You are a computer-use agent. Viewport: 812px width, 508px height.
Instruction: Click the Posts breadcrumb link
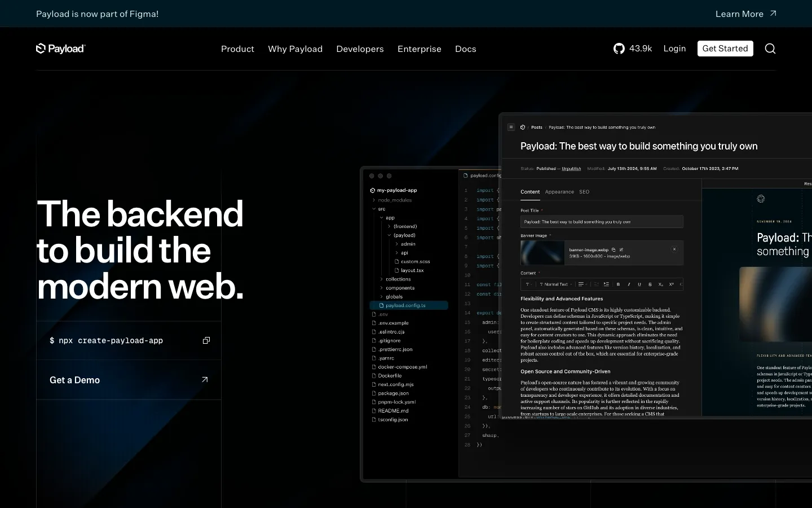coord(537,127)
